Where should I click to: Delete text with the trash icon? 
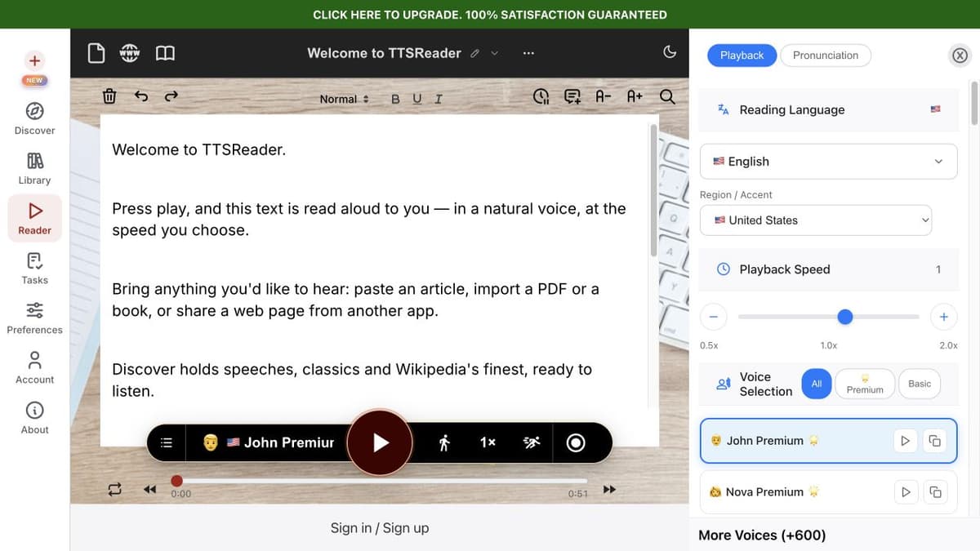[109, 96]
